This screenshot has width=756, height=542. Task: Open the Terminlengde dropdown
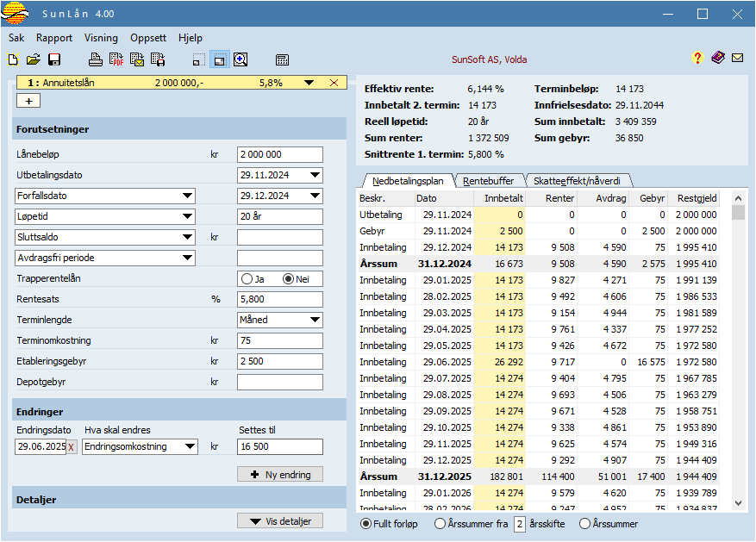[315, 321]
